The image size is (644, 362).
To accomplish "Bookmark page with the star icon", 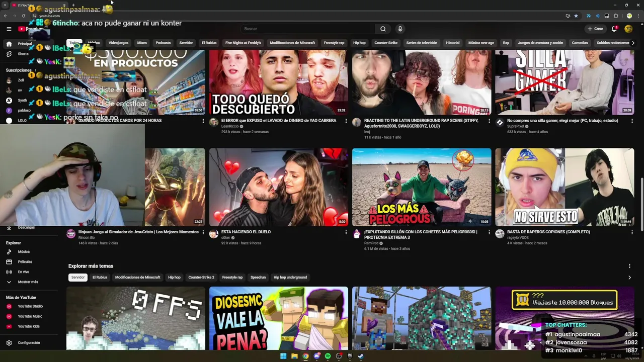I will click(576, 16).
